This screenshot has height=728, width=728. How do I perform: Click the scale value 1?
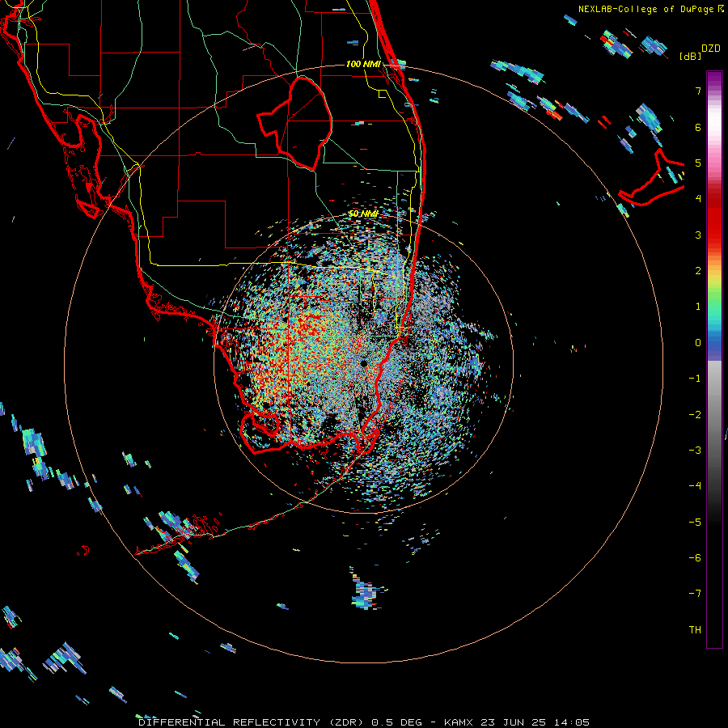tap(698, 307)
